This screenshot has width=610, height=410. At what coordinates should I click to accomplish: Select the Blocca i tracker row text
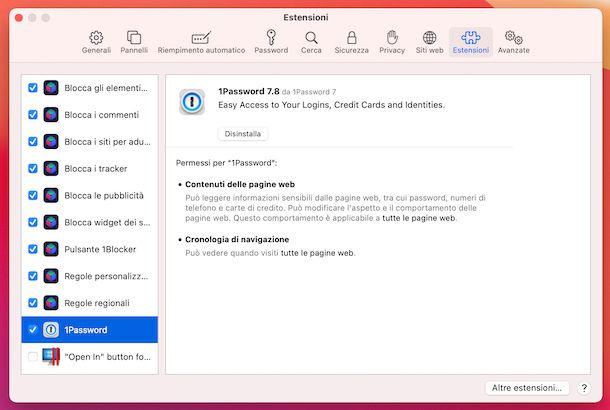pos(96,168)
